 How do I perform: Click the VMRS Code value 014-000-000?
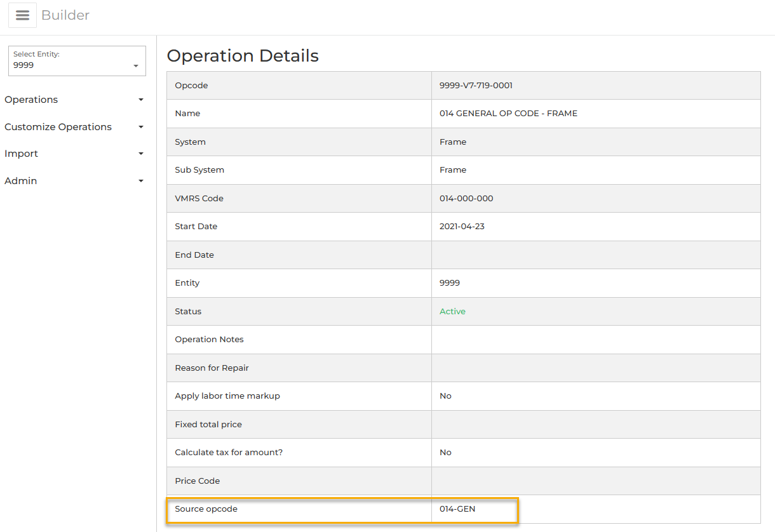(466, 199)
